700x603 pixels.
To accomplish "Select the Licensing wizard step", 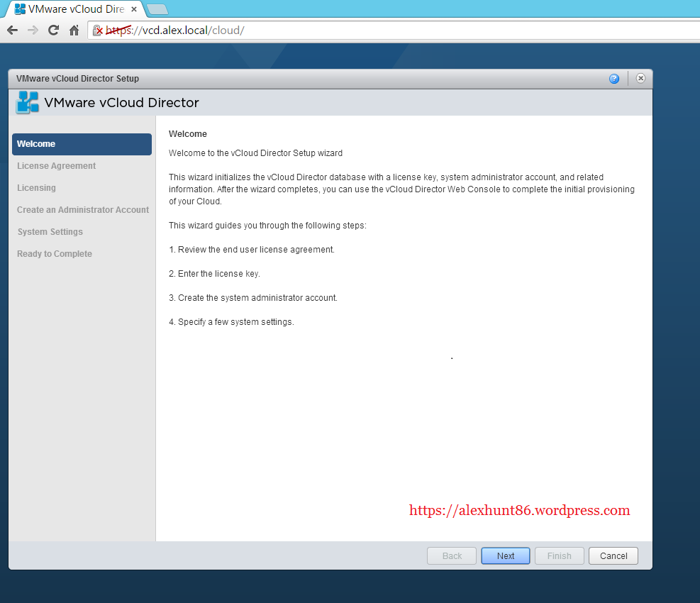I will coord(36,187).
